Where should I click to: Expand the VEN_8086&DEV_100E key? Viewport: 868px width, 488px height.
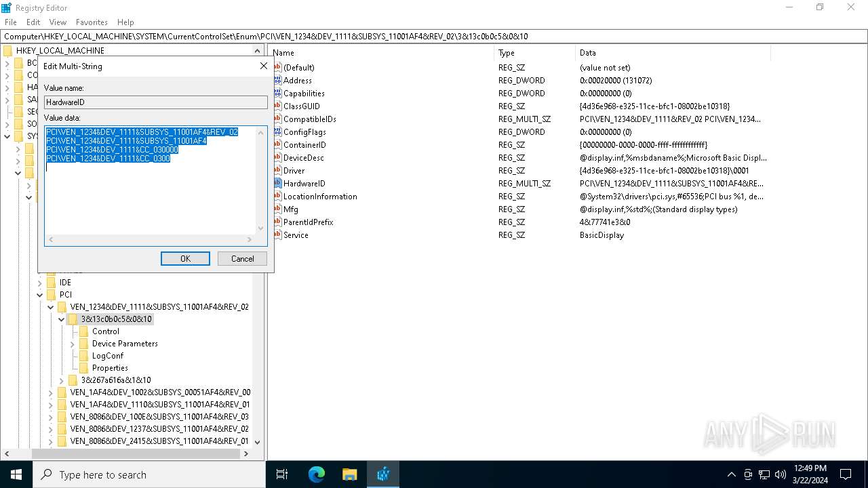coord(51,417)
